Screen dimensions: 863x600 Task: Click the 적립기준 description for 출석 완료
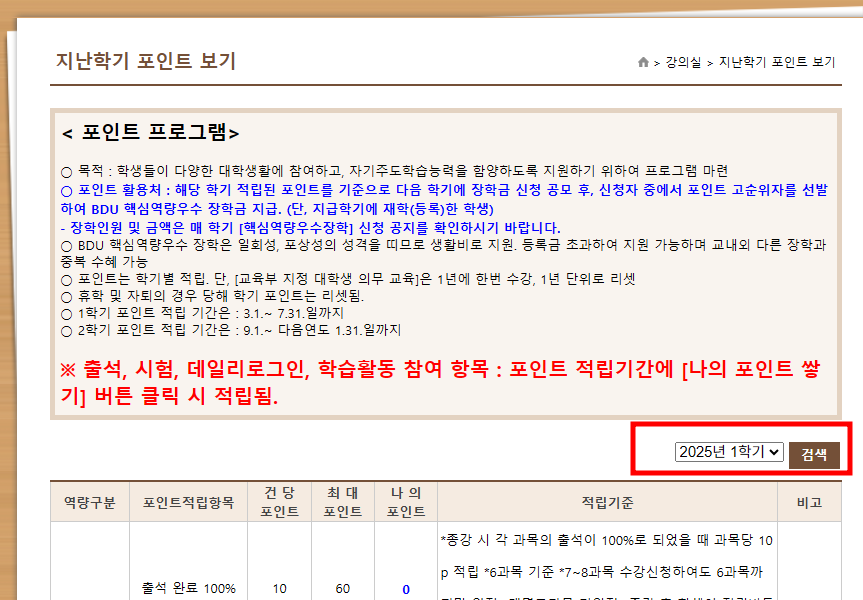click(x=607, y=565)
